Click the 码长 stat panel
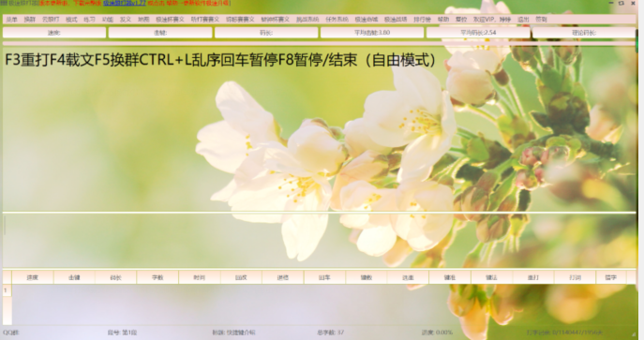The width and height of the screenshot is (644, 340). coord(266,33)
